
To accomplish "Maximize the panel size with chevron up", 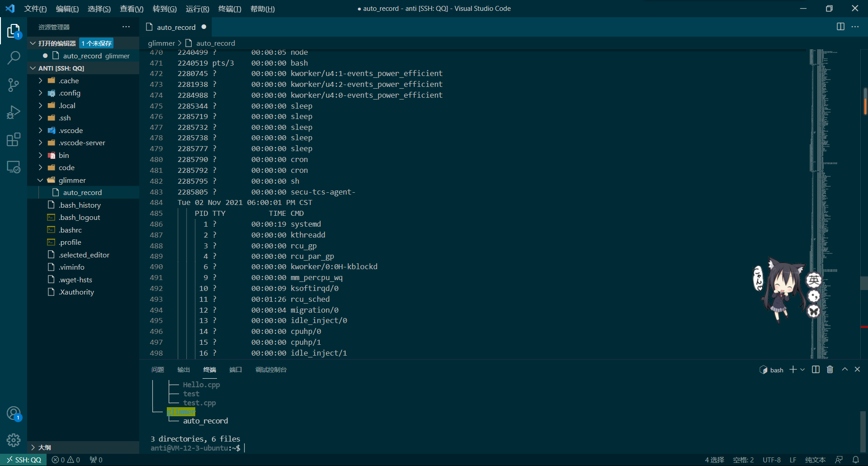I will pos(844,370).
